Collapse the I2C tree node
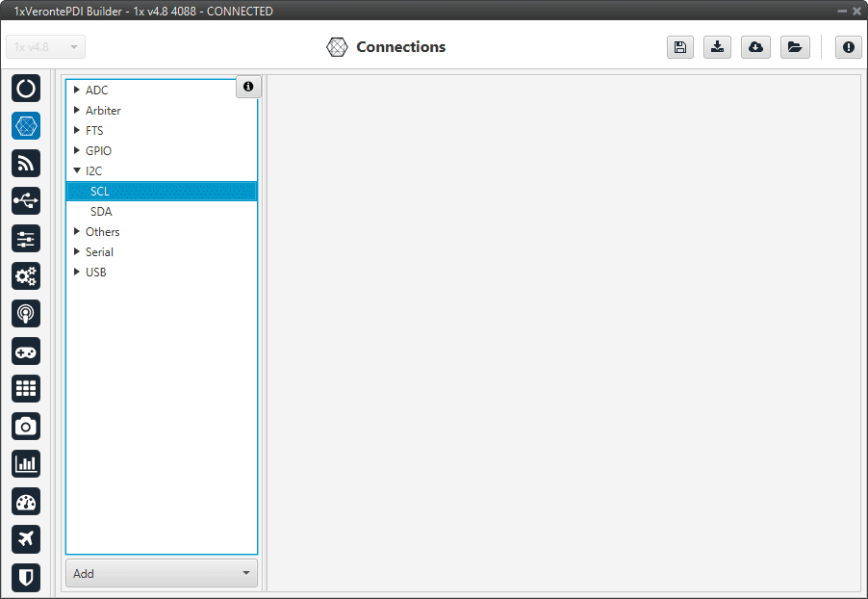Image resolution: width=868 pixels, height=599 pixels. pos(77,170)
